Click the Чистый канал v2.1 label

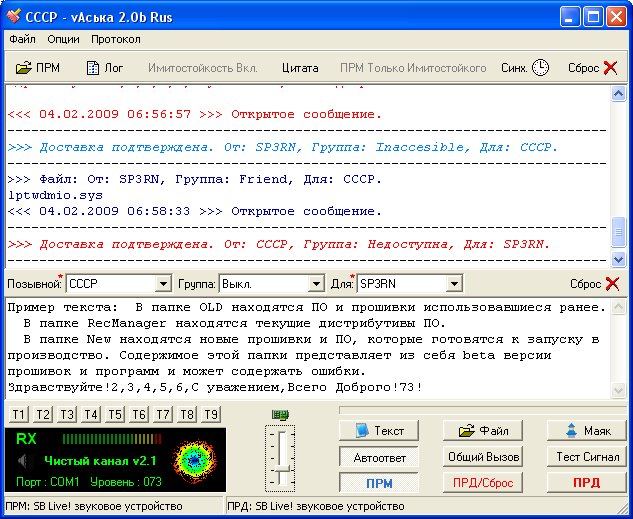(100, 460)
